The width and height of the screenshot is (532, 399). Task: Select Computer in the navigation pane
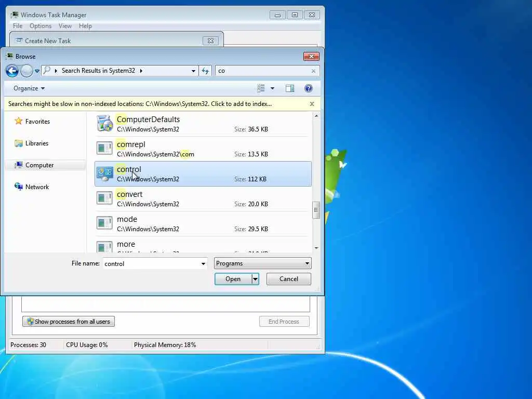point(39,165)
